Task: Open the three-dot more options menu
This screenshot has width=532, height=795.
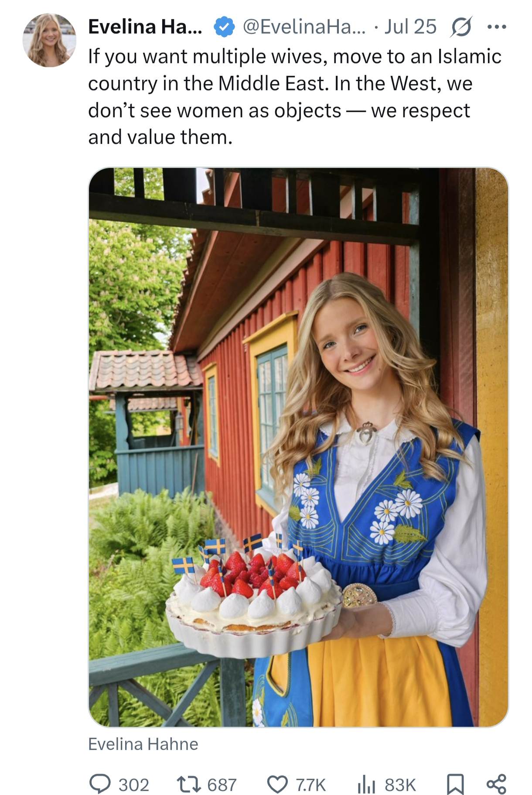Action: pos(497,27)
